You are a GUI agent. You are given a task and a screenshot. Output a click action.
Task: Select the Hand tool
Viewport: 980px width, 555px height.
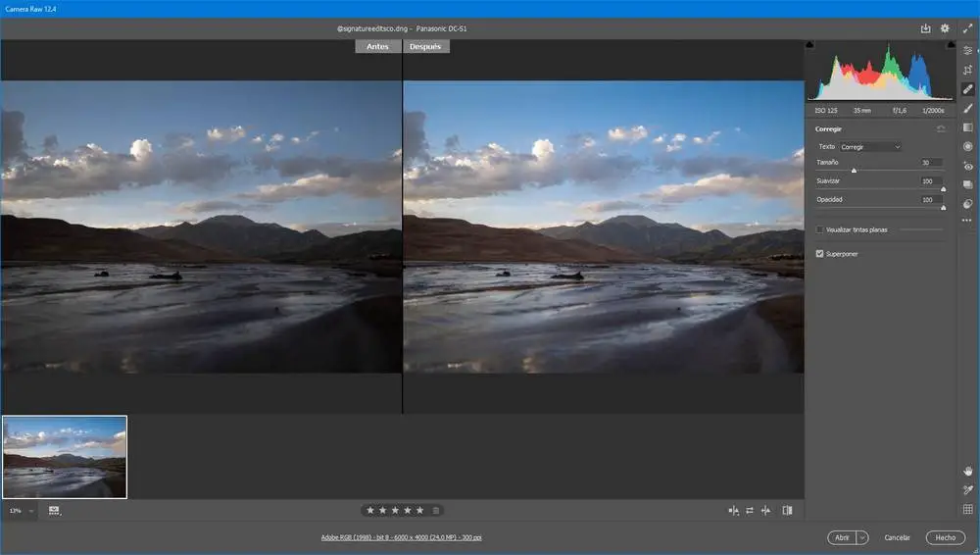tap(968, 471)
